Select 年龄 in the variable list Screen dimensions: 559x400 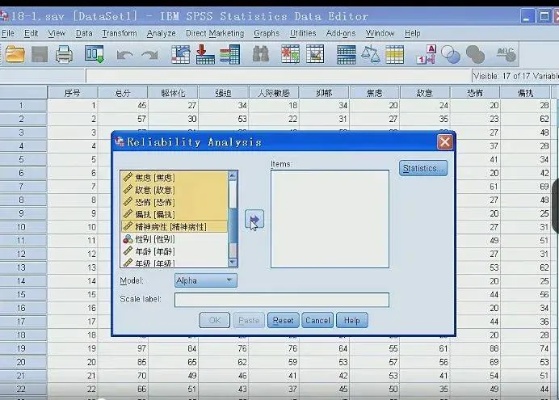[174, 252]
